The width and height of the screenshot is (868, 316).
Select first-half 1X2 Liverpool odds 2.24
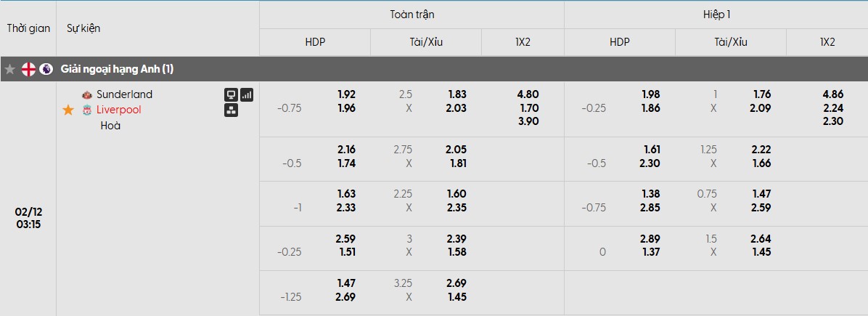point(833,108)
